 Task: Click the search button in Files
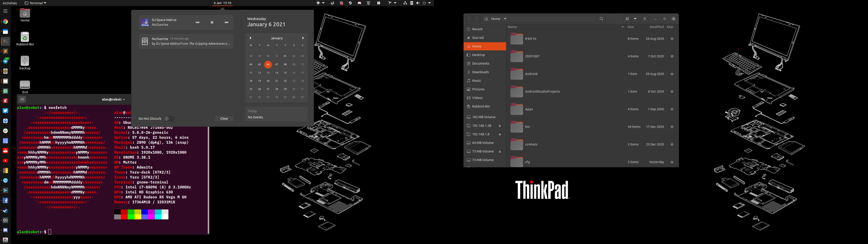click(601, 19)
